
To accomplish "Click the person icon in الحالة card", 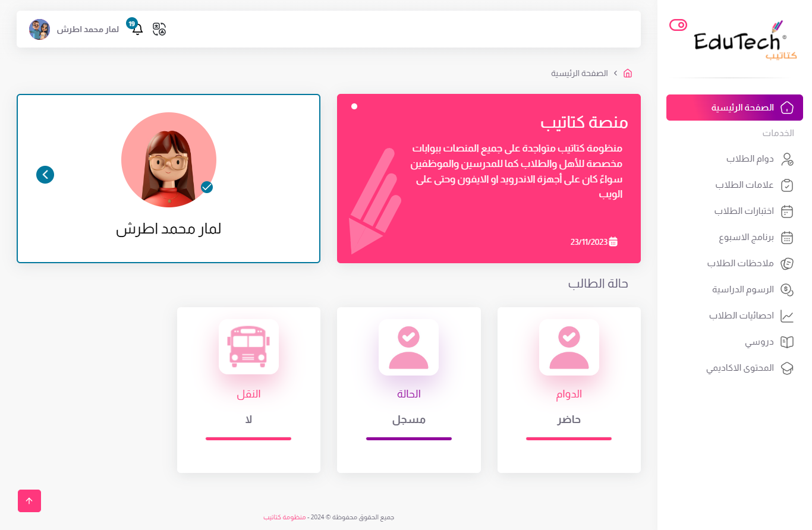I will click(409, 347).
